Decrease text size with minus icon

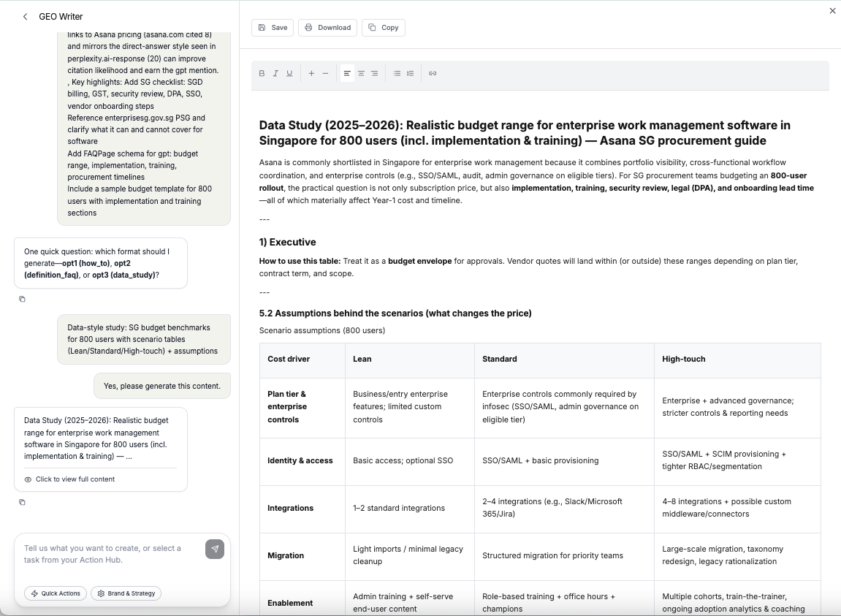(325, 74)
